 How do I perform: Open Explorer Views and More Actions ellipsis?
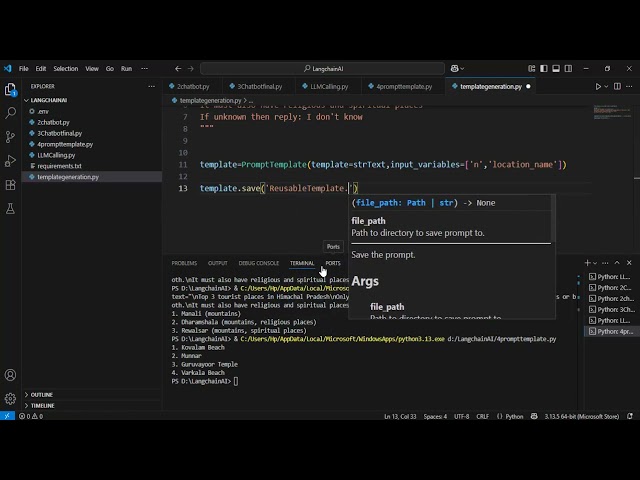pos(151,87)
